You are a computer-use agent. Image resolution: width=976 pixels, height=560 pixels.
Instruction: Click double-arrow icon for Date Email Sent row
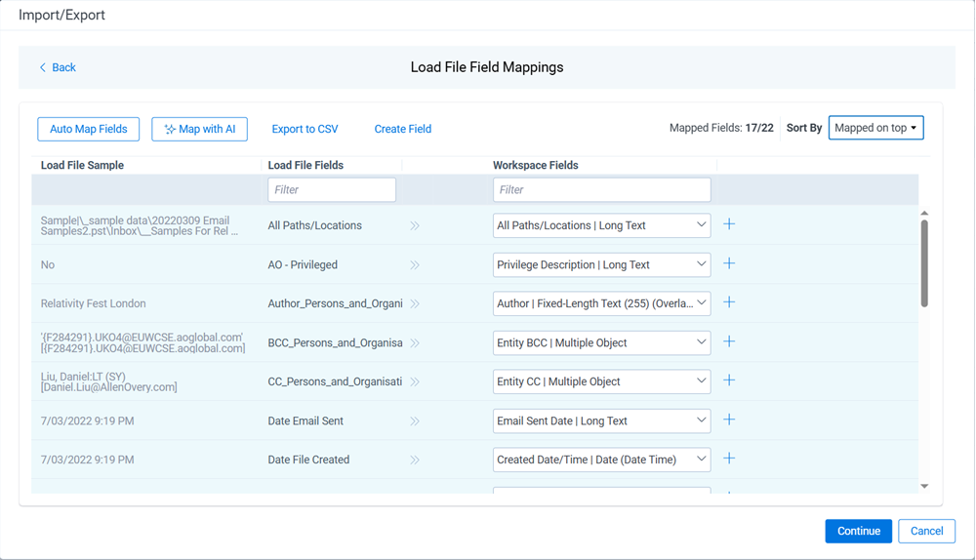pos(415,421)
